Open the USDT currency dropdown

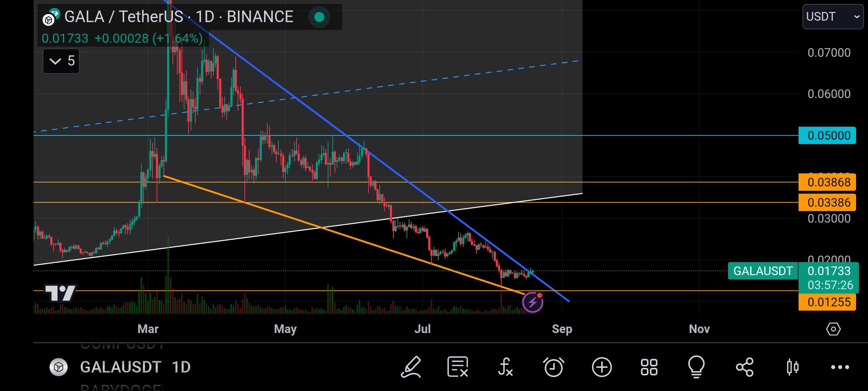click(x=833, y=17)
